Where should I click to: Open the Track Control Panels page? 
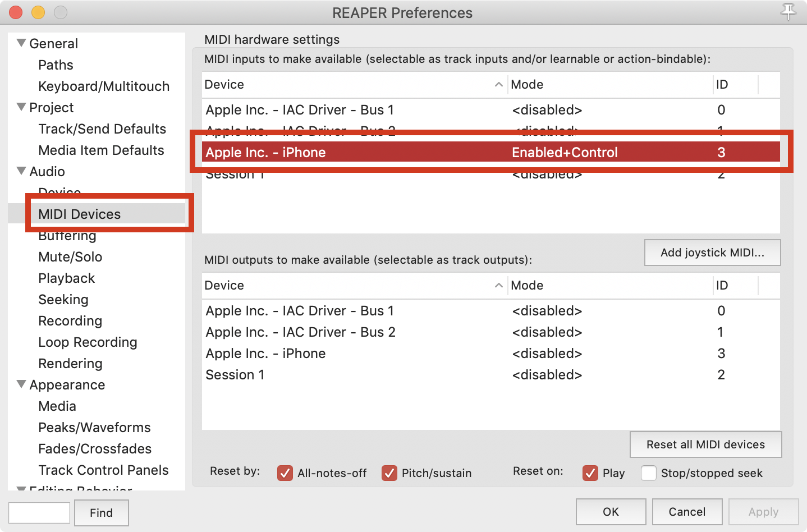pos(103,470)
